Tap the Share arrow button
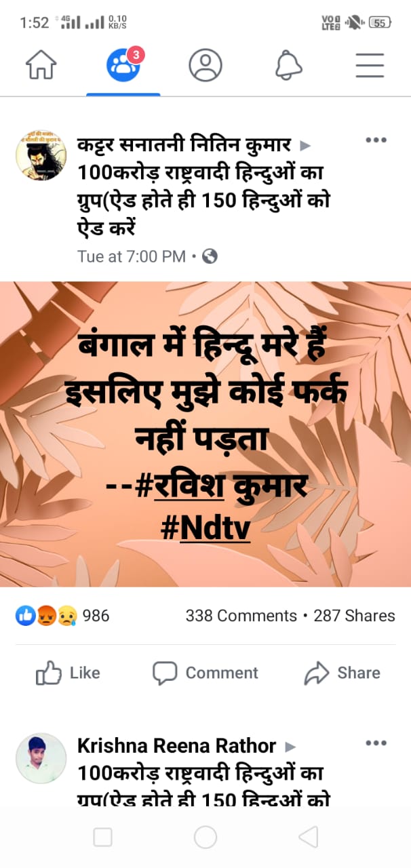 [342, 673]
